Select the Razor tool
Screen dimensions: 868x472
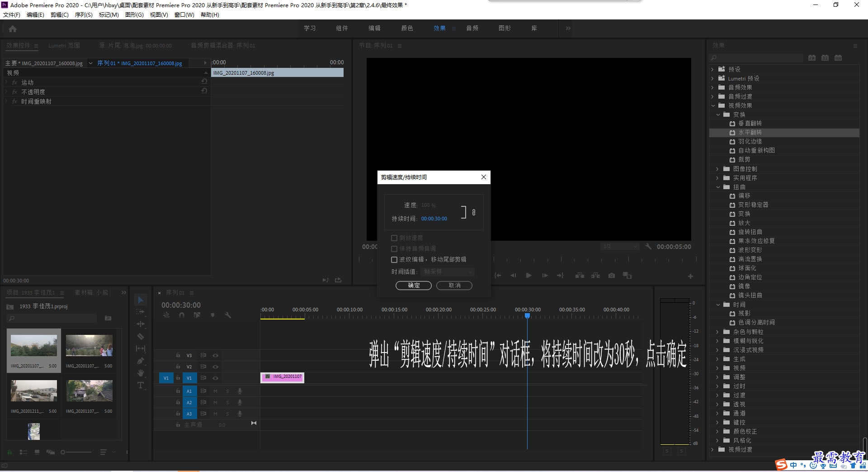click(x=141, y=336)
